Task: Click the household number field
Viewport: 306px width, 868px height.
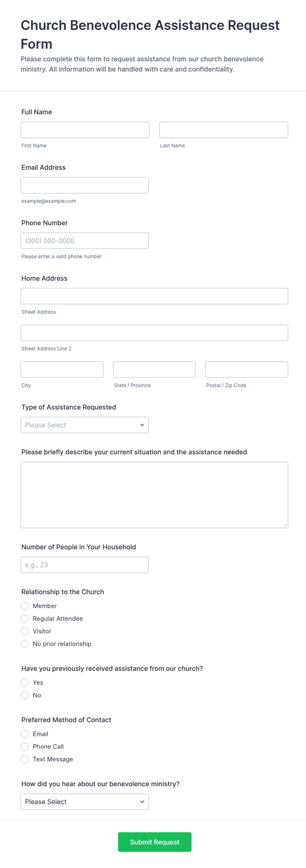Action: pos(84,565)
